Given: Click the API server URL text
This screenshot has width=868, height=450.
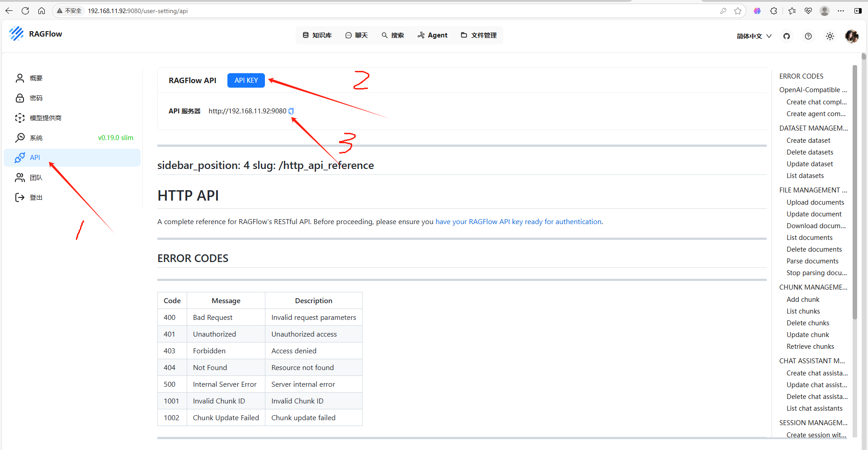Looking at the screenshot, I should [247, 111].
